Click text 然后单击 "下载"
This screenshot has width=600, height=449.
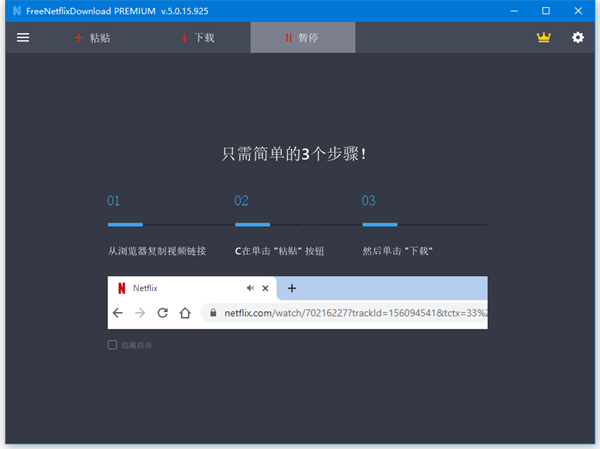click(398, 251)
